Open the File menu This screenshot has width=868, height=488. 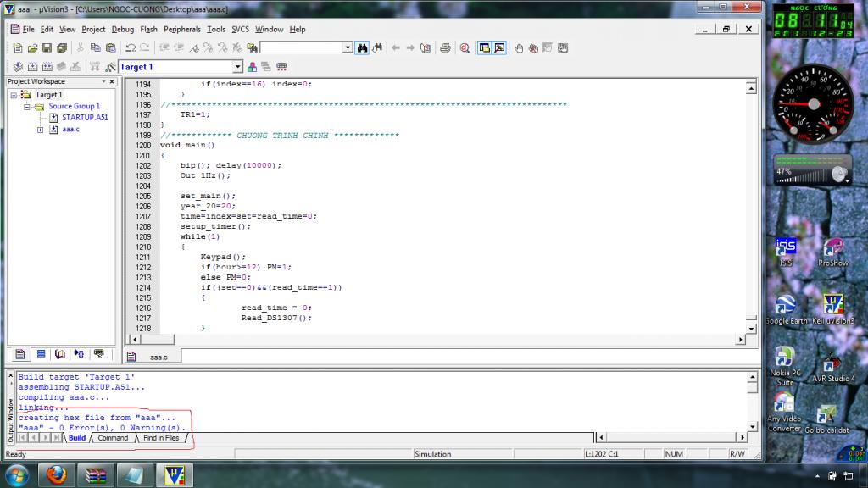[28, 30]
